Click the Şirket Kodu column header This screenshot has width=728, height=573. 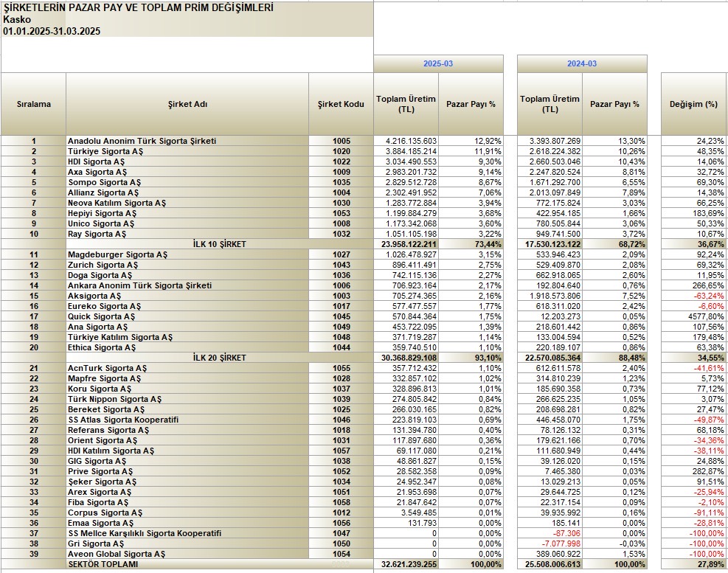tap(341, 104)
